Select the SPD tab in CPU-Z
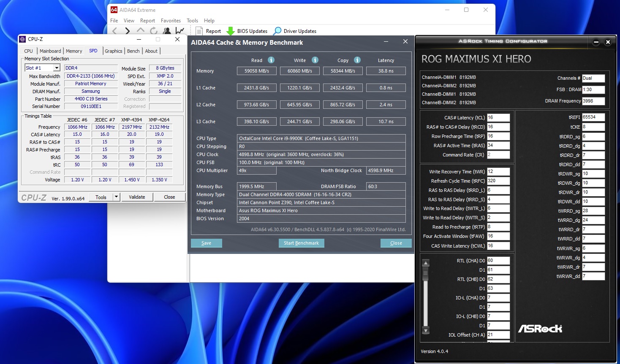 tap(93, 51)
